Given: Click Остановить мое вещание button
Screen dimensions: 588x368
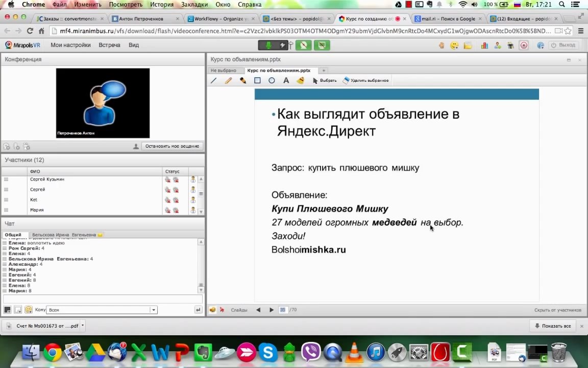Looking at the screenshot, I should [172, 146].
